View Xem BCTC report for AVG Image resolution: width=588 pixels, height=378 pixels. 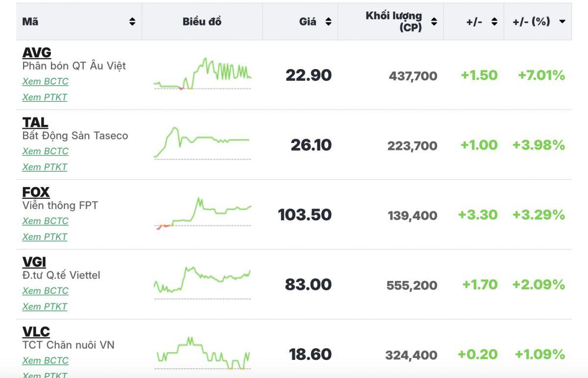click(x=45, y=81)
